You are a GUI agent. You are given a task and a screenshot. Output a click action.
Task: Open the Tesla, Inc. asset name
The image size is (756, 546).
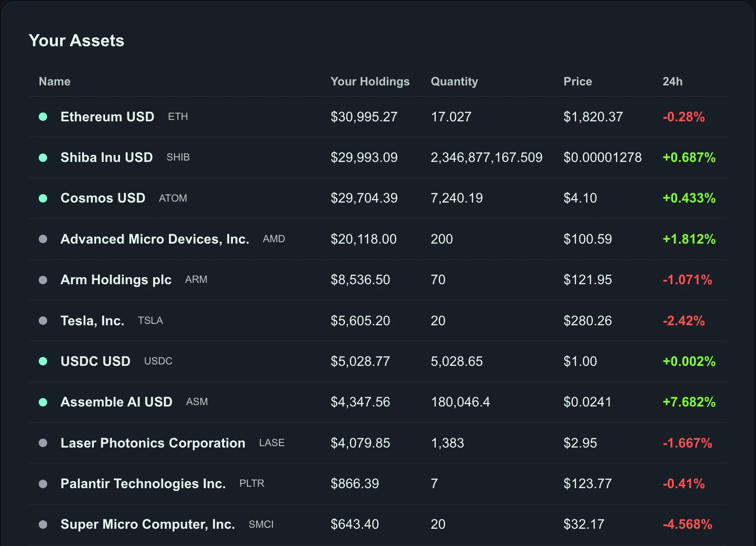pyautogui.click(x=92, y=321)
